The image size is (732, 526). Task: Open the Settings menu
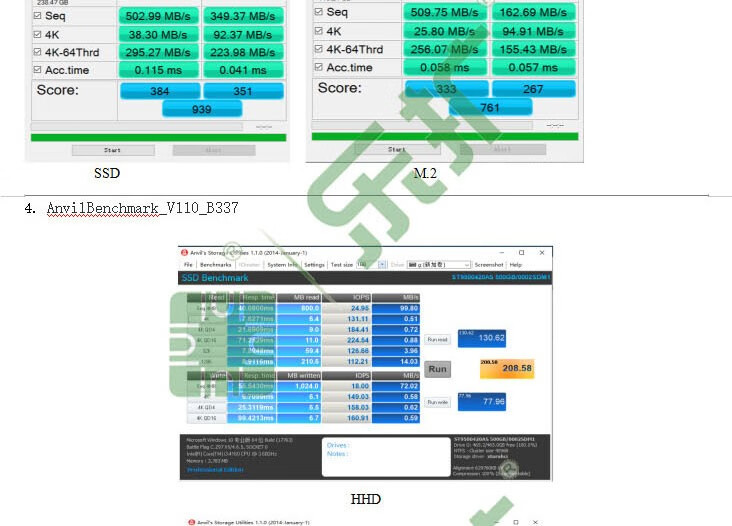pos(314,265)
